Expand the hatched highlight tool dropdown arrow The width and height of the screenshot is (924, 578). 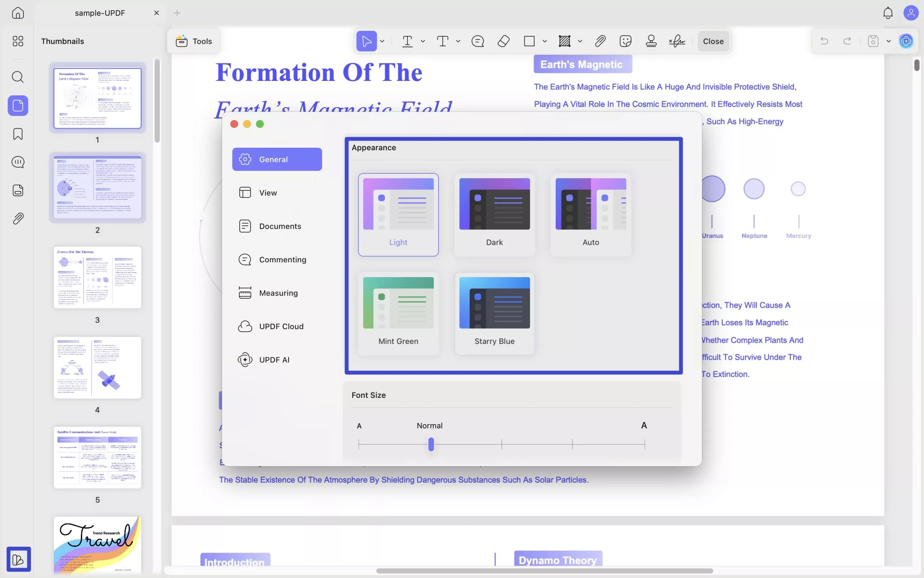pyautogui.click(x=580, y=41)
